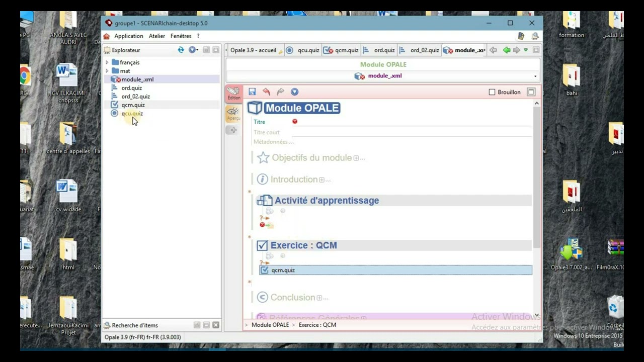This screenshot has height=362, width=644.
Task: Navigate back with the green left arrow
Action: point(506,50)
